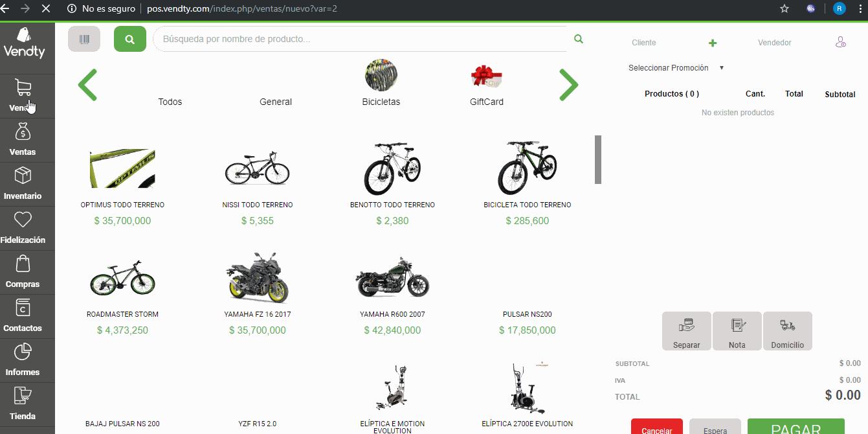Click Cancelar red button
This screenshot has height=434, width=868.
[657, 426]
